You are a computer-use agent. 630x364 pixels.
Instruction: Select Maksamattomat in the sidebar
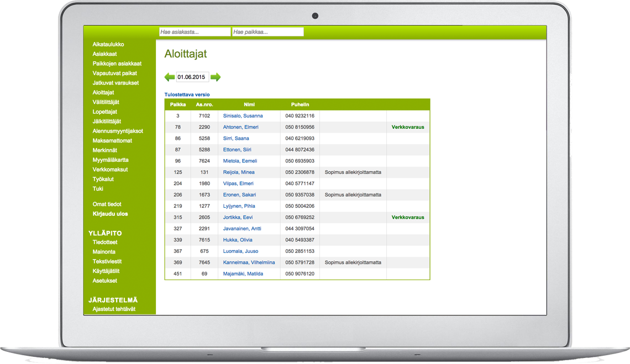coord(112,140)
